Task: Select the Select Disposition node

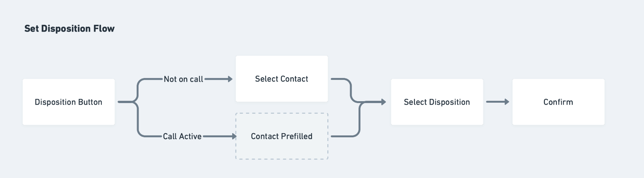Action: (x=437, y=102)
